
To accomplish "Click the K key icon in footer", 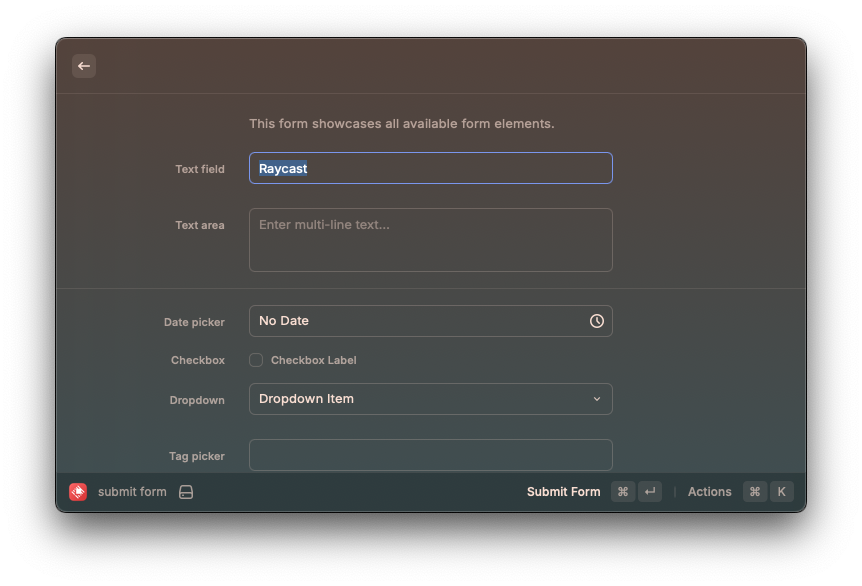I will (x=781, y=492).
